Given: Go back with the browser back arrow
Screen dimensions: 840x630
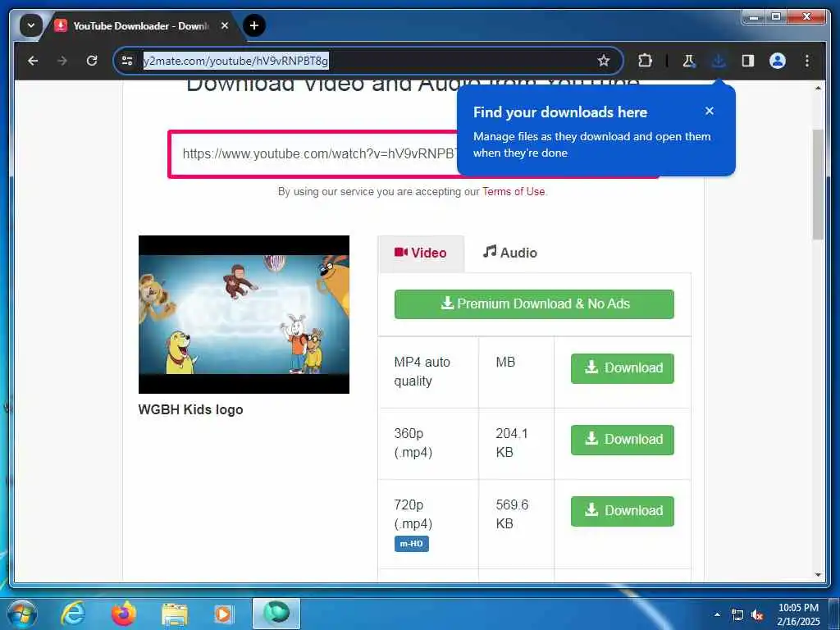Looking at the screenshot, I should 33,61.
